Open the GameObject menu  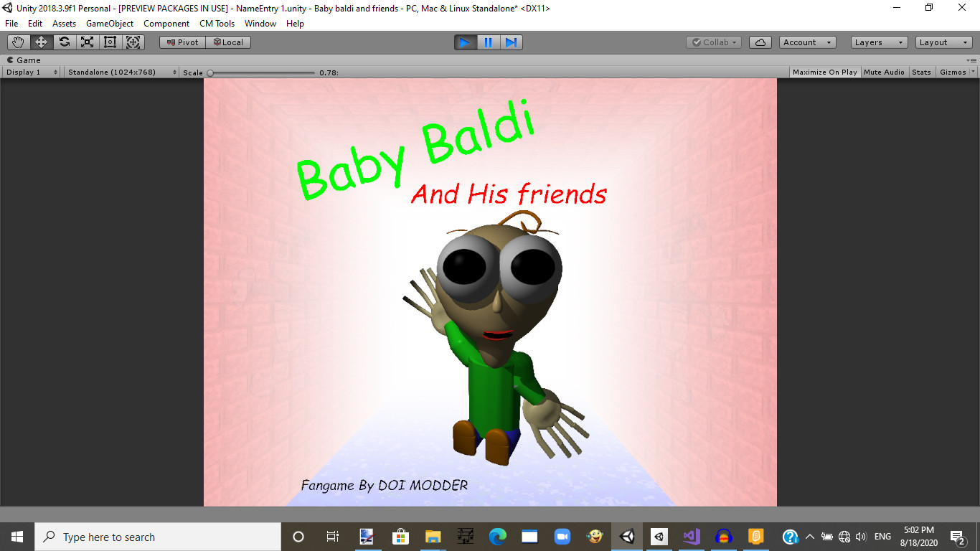click(109, 23)
